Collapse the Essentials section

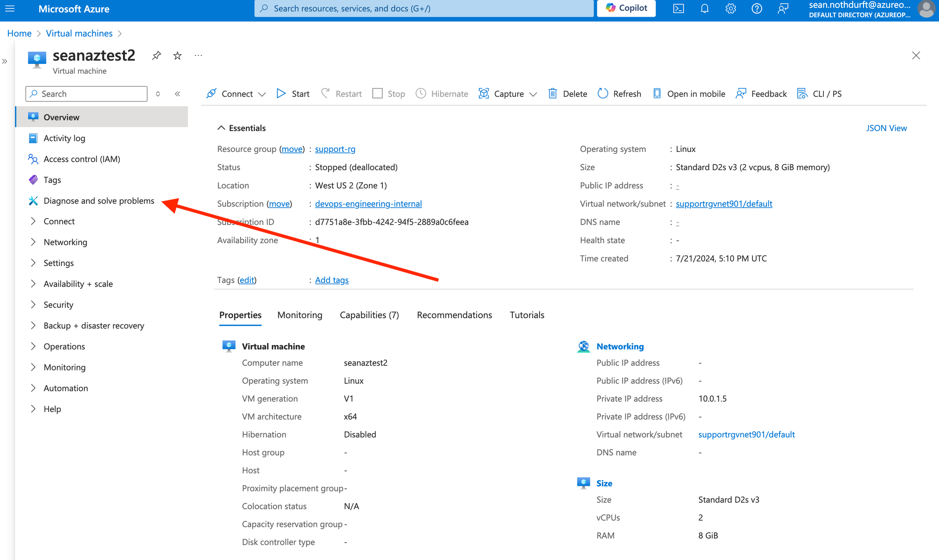(221, 128)
